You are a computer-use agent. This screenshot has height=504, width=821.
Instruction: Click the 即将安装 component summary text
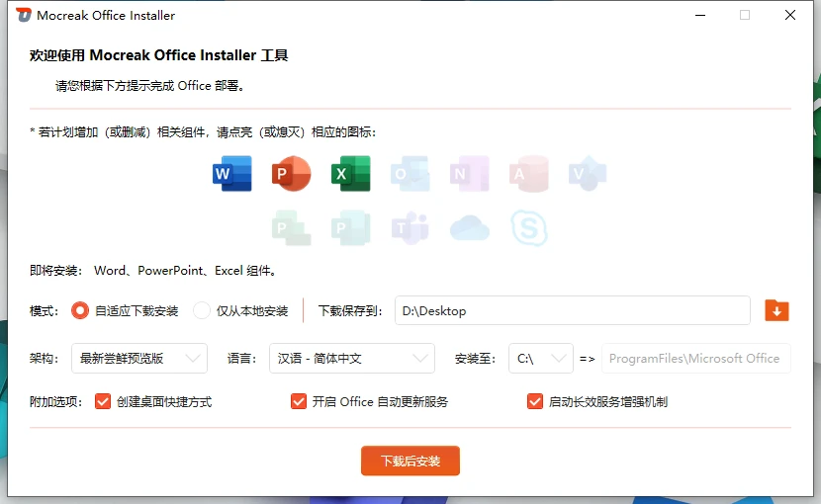(153, 271)
